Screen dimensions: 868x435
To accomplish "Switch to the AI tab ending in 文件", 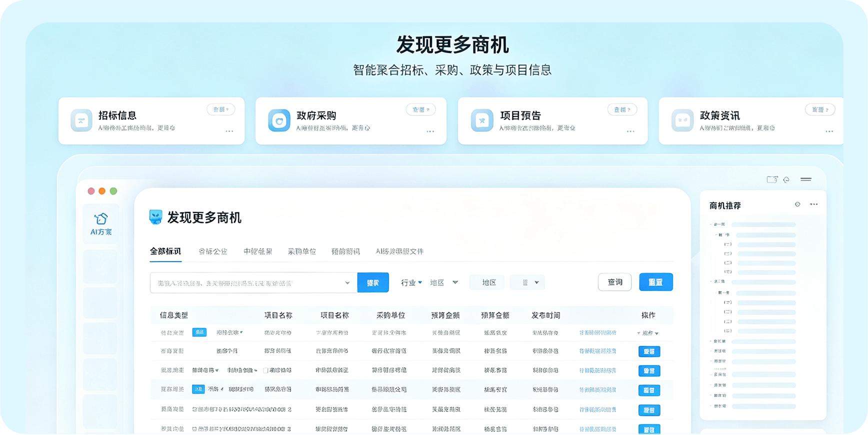I will pos(399,251).
